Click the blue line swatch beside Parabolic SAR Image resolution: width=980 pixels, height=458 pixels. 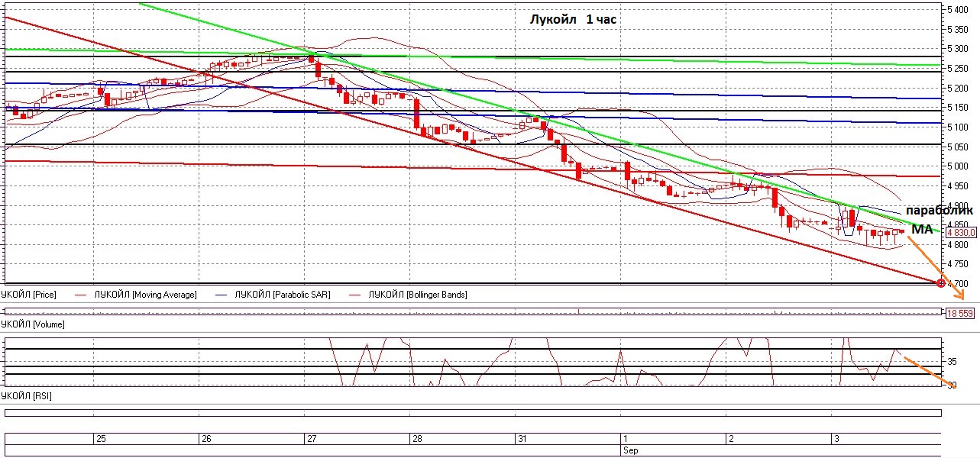point(220,294)
